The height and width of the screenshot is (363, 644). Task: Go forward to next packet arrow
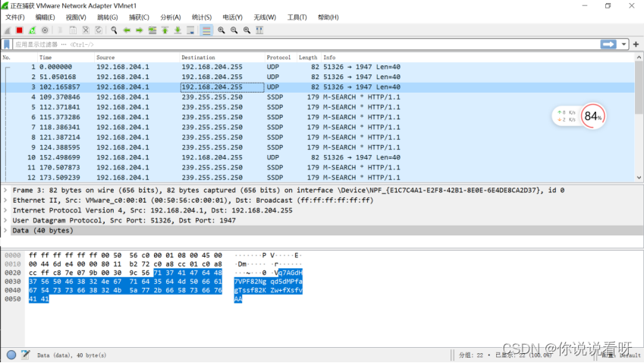click(140, 30)
